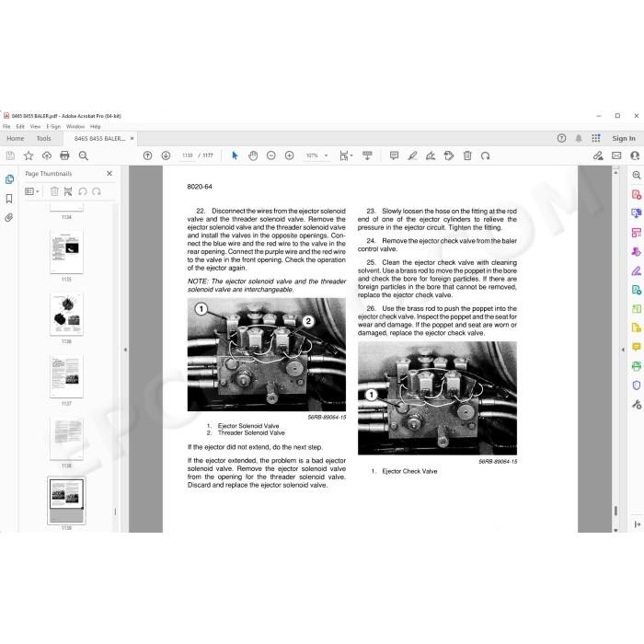Open the apps grid icon
Viewport: 644px width, 644px height.
[596, 138]
